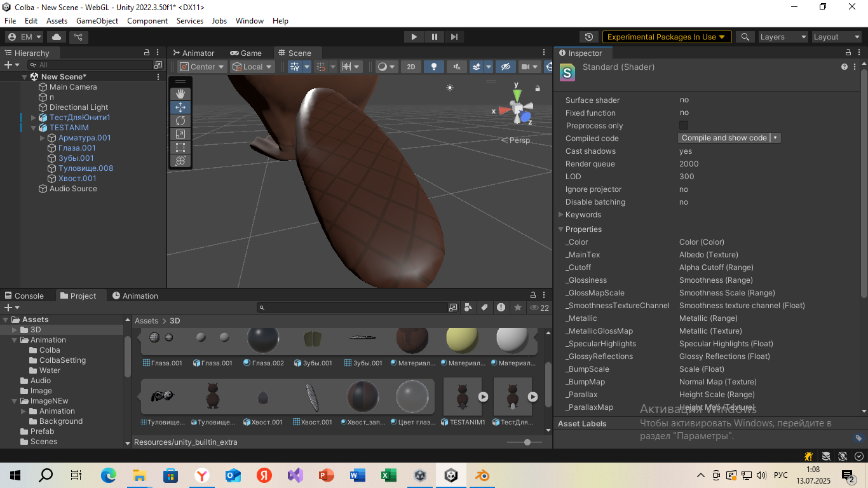Toggle Scene lighting bulb button
Image resolution: width=868 pixels, height=488 pixels.
pos(434,67)
